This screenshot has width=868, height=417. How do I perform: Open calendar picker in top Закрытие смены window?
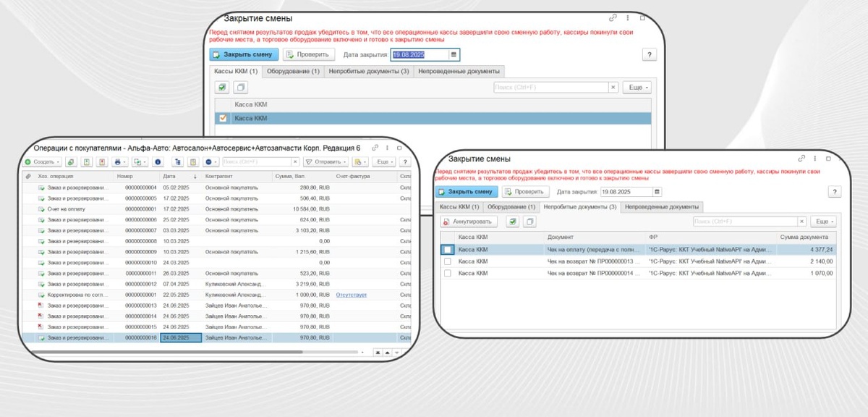pos(454,54)
